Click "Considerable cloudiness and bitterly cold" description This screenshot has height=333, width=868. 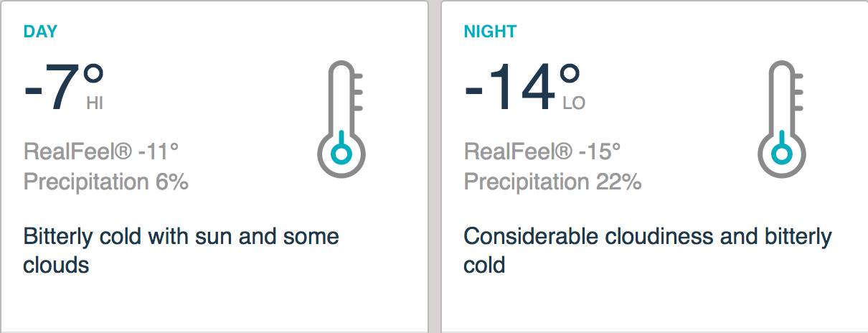[x=647, y=250]
